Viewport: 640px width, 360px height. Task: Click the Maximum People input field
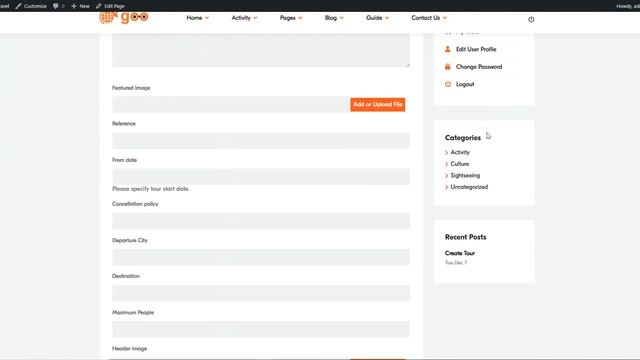coord(261,329)
